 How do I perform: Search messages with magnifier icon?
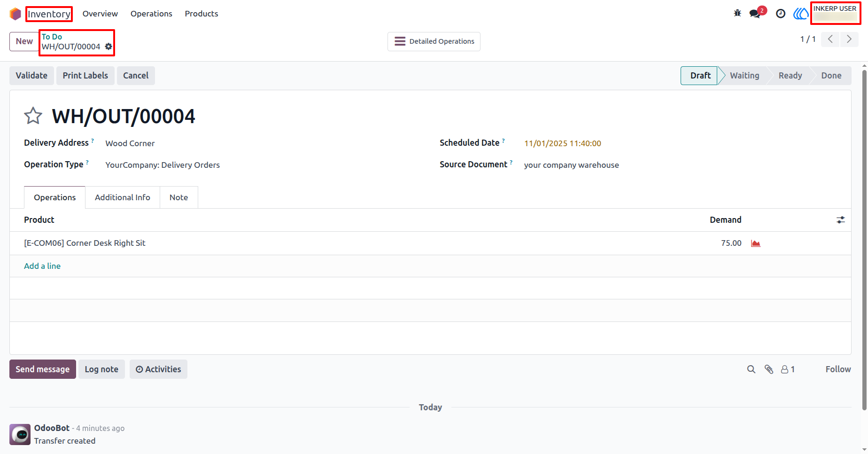(752, 369)
